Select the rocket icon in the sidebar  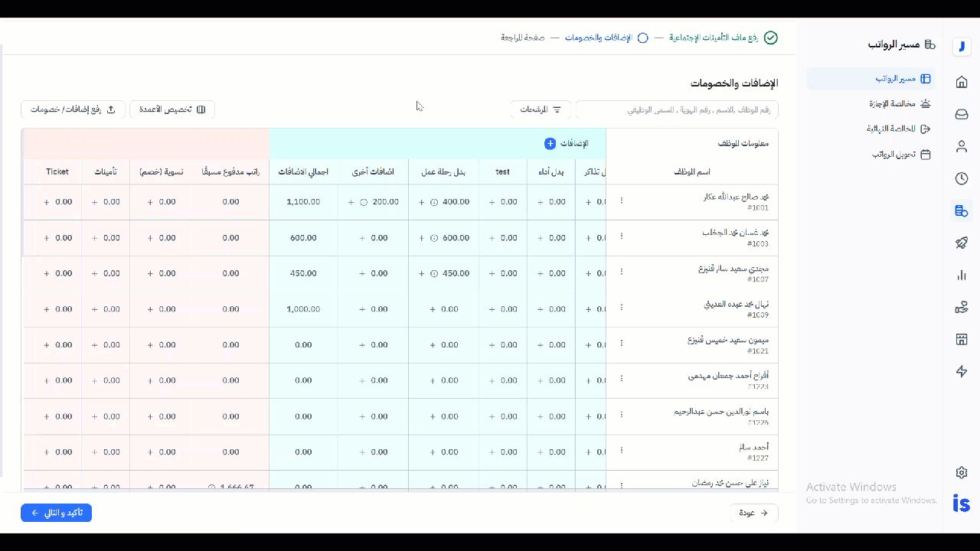tap(962, 243)
